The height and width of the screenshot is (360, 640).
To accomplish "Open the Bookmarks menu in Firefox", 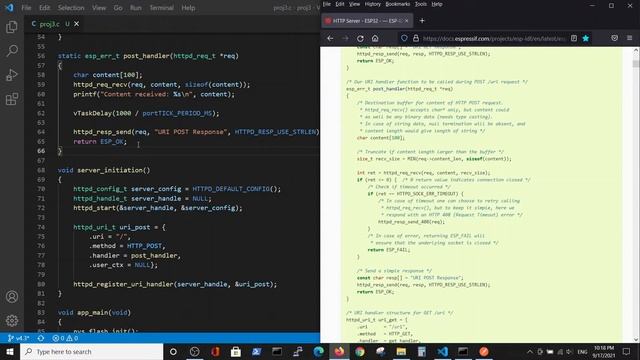I will pos(398,4).
